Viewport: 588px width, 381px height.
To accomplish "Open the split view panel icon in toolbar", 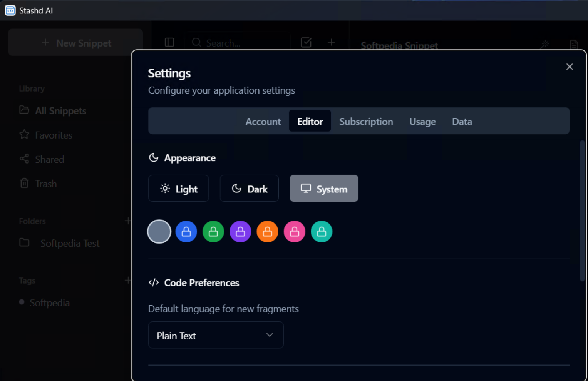I will [x=169, y=42].
